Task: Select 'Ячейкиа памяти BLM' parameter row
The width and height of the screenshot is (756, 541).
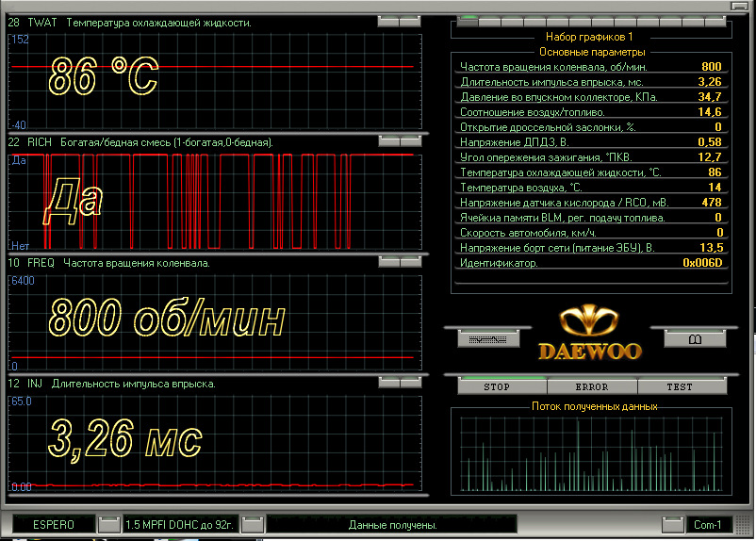Action: click(591, 218)
